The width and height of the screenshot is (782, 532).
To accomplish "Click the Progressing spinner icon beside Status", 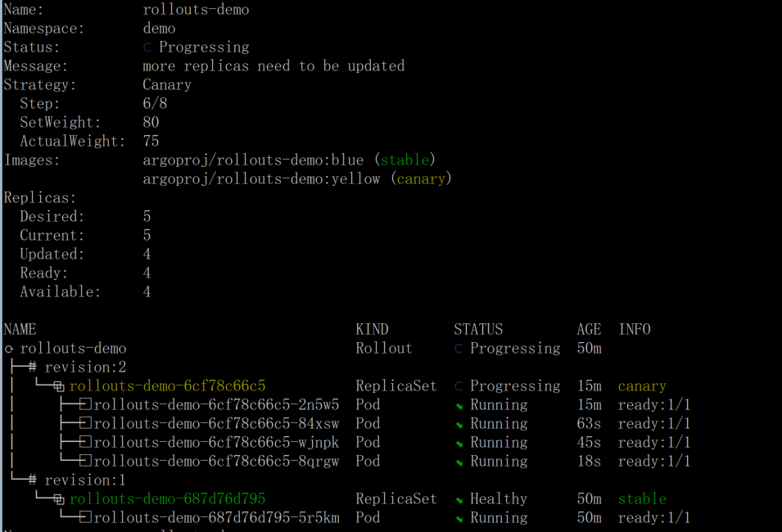I will click(147, 47).
